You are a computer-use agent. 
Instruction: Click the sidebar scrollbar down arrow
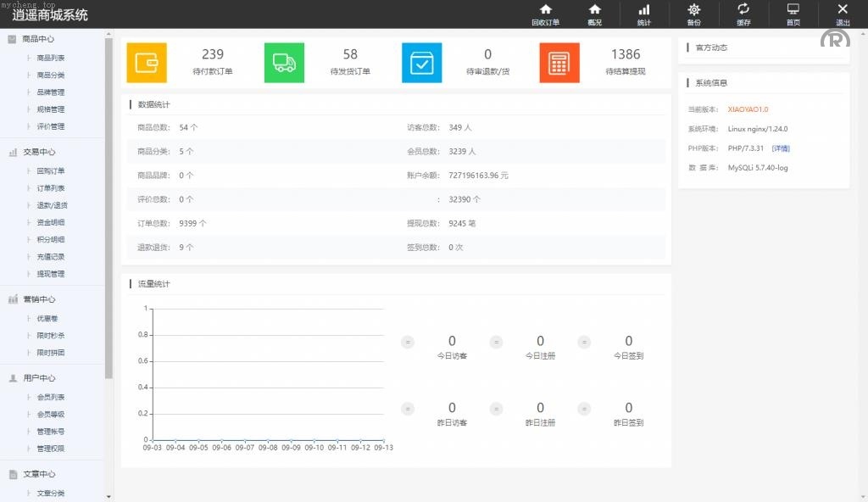point(108,496)
